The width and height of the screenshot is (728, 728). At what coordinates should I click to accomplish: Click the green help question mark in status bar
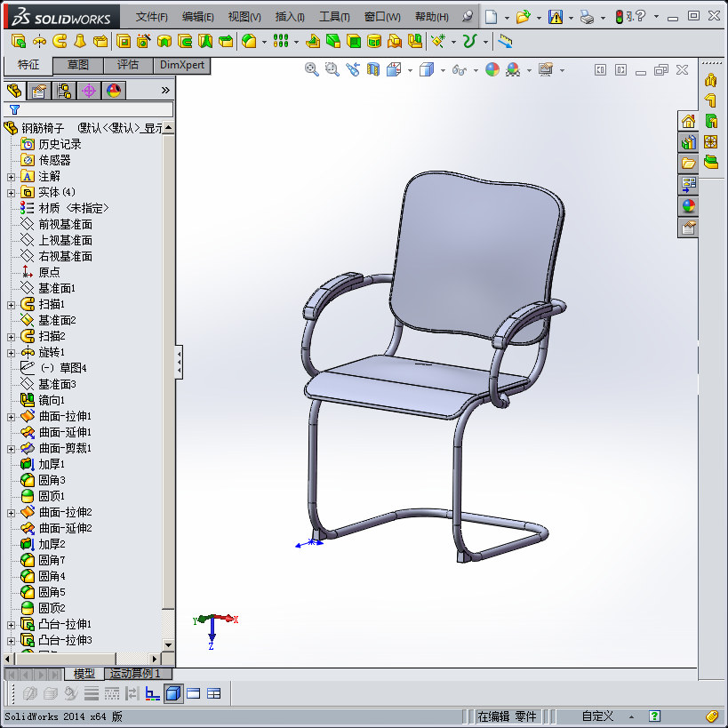(654, 716)
